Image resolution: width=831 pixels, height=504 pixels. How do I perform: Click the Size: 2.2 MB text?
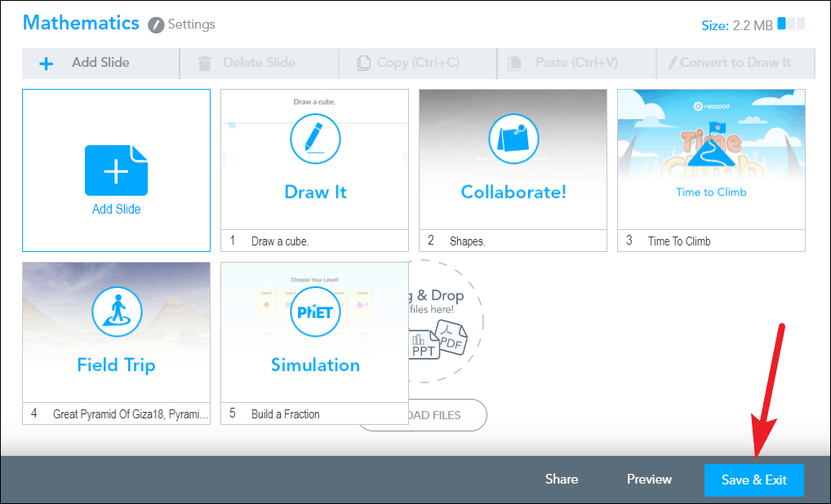[x=737, y=25]
